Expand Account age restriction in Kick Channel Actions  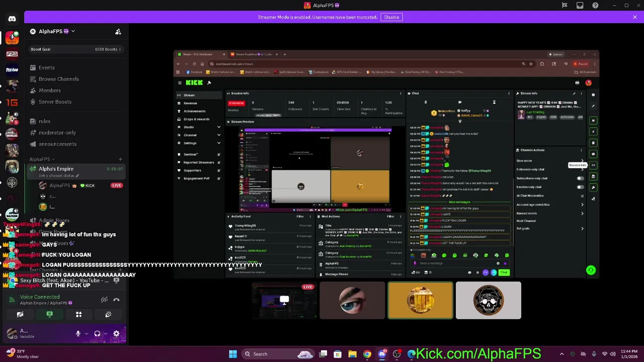tap(582, 205)
